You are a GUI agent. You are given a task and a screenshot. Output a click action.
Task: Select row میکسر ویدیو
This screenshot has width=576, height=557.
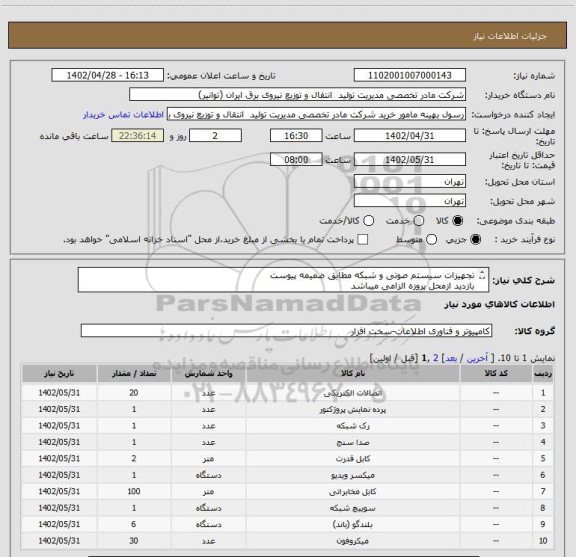coord(287,475)
